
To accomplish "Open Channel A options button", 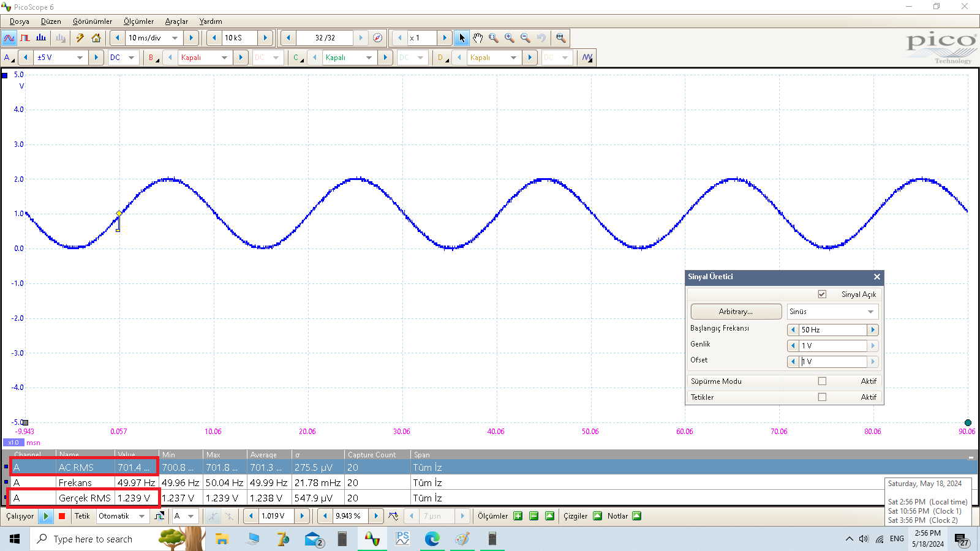I will [x=9, y=58].
